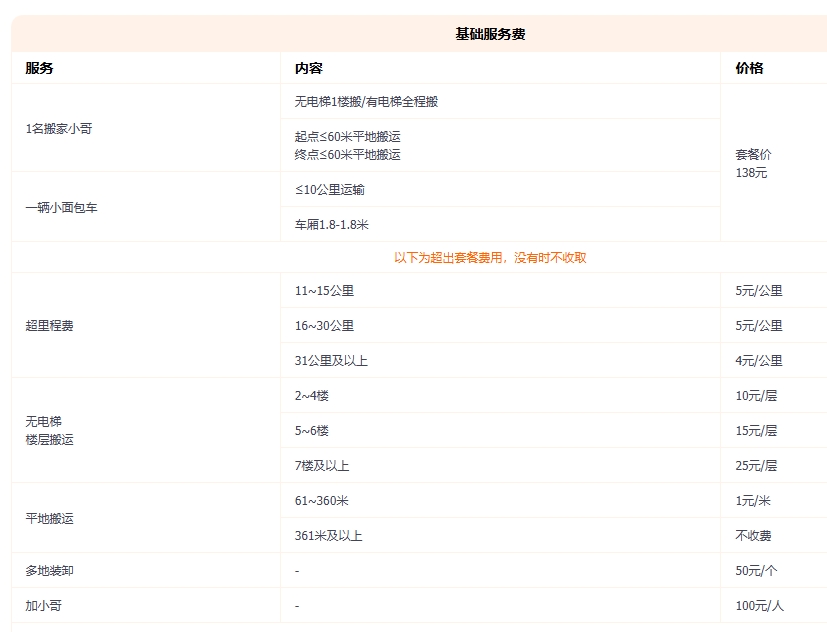This screenshot has width=827, height=632.
Task: Click the 无电梯1楼搬/有电梯全程搬 cell
Action: 365,100
